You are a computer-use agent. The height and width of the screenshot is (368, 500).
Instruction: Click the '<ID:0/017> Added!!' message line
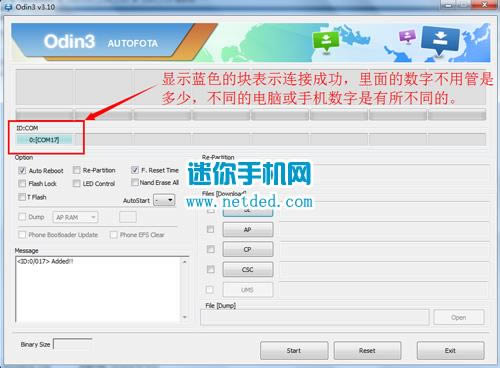[x=45, y=261]
